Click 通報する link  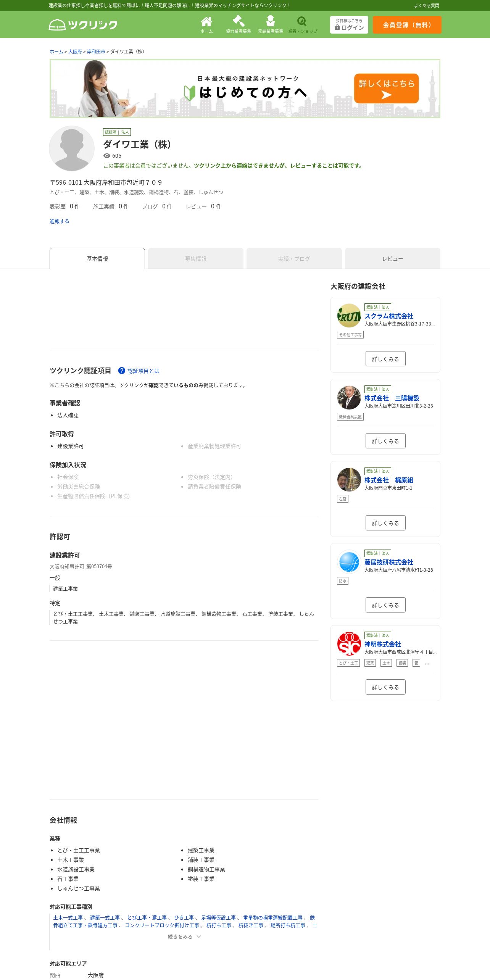60,221
